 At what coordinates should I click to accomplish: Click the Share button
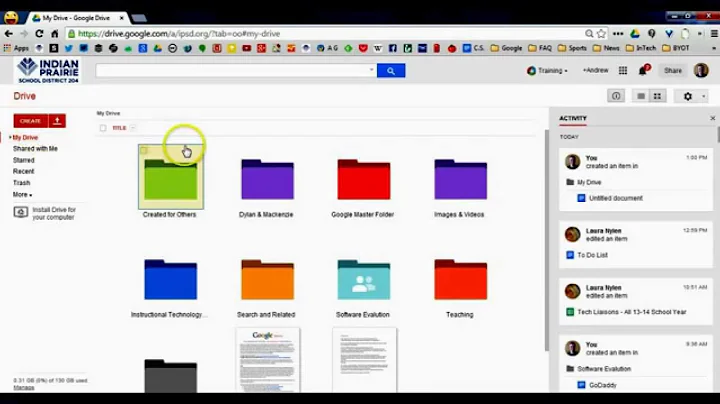[673, 70]
